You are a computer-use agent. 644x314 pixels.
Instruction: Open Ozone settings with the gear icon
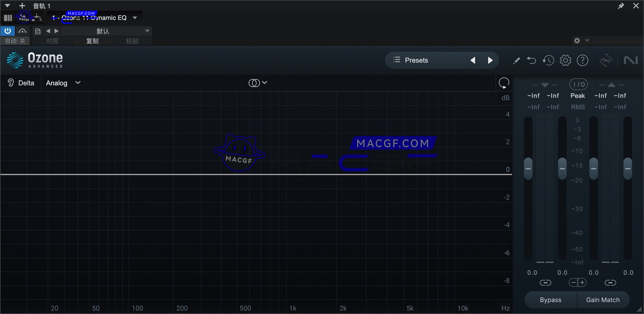pyautogui.click(x=565, y=60)
